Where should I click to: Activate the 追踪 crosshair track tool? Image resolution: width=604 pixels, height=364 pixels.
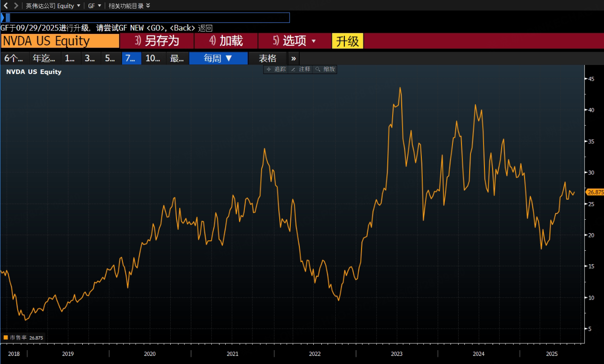pos(276,69)
